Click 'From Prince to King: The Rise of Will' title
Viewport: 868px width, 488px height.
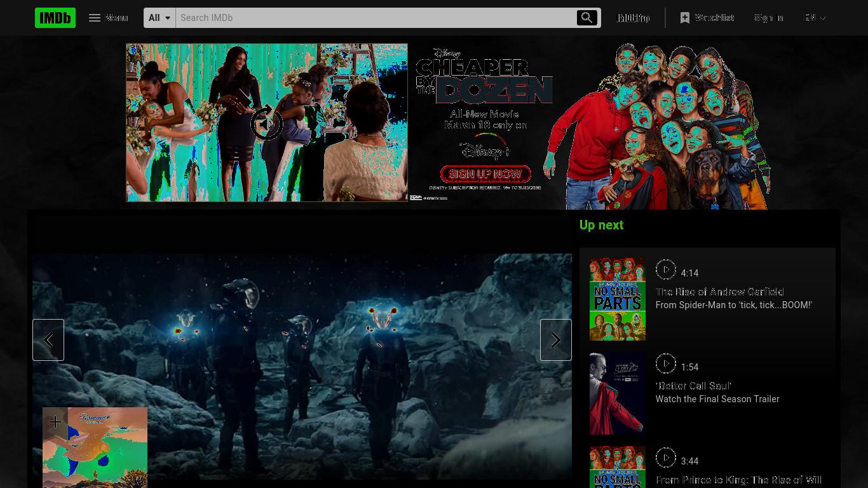tap(738, 480)
